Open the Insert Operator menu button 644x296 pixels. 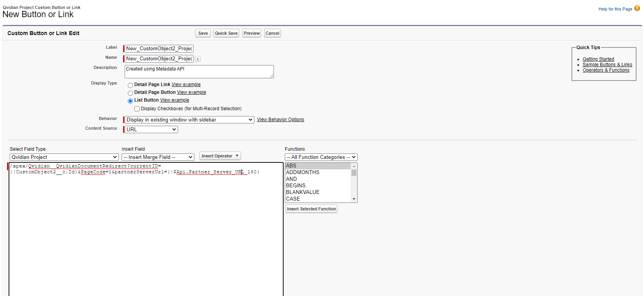pos(220,156)
